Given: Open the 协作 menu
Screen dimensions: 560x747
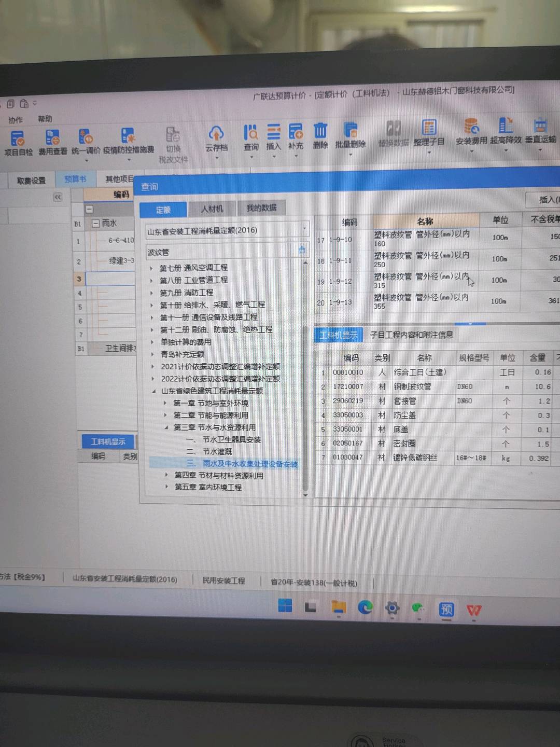Looking at the screenshot, I should pyautogui.click(x=16, y=120).
